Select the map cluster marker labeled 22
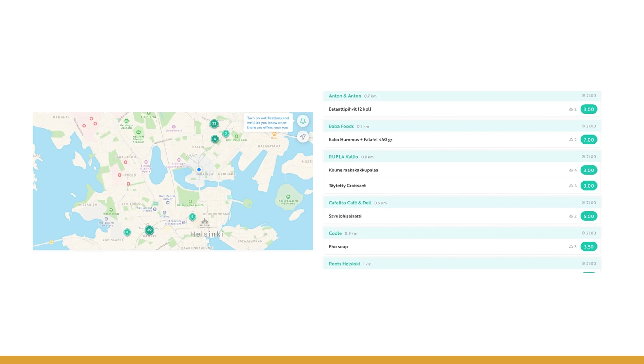The width and height of the screenshot is (644, 364). [x=214, y=124]
